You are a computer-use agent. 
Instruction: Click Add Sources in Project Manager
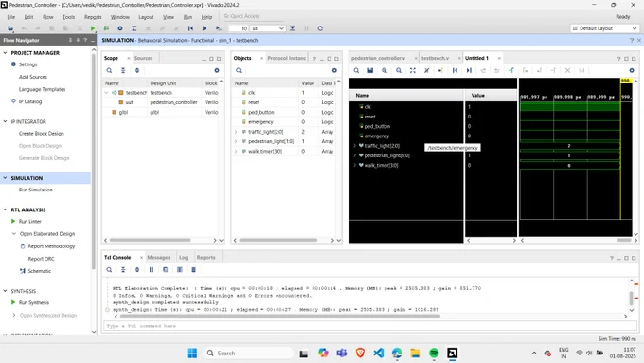(33, 77)
